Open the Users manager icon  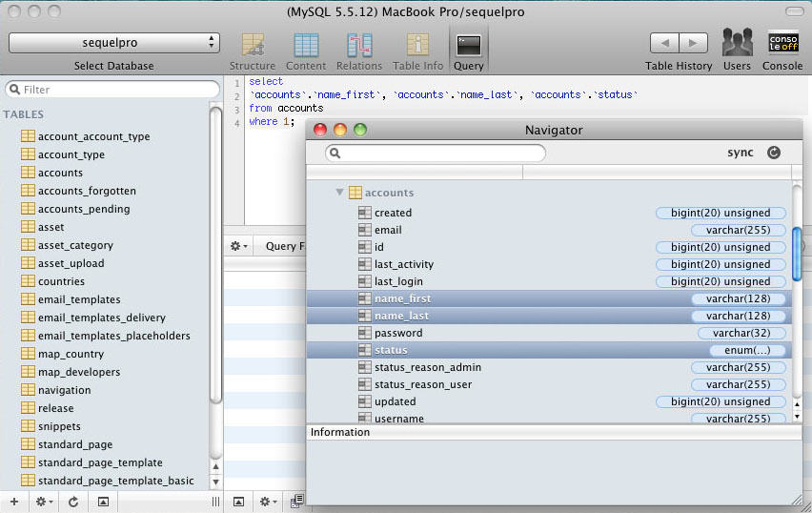click(x=737, y=51)
